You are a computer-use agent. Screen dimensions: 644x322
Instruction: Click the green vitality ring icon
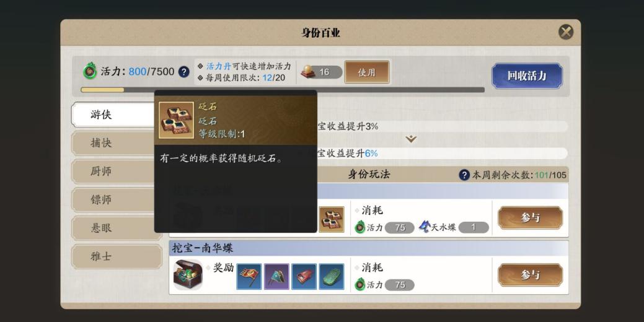click(x=89, y=71)
